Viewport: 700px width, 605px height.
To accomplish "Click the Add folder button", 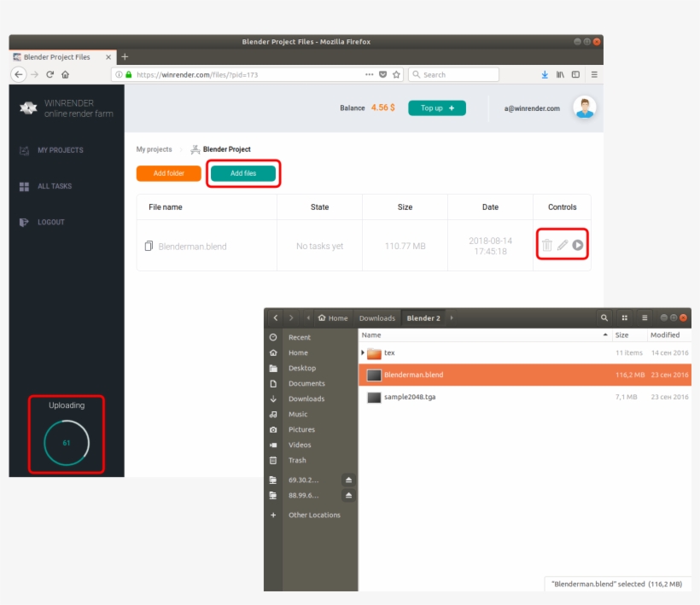I will tap(169, 173).
